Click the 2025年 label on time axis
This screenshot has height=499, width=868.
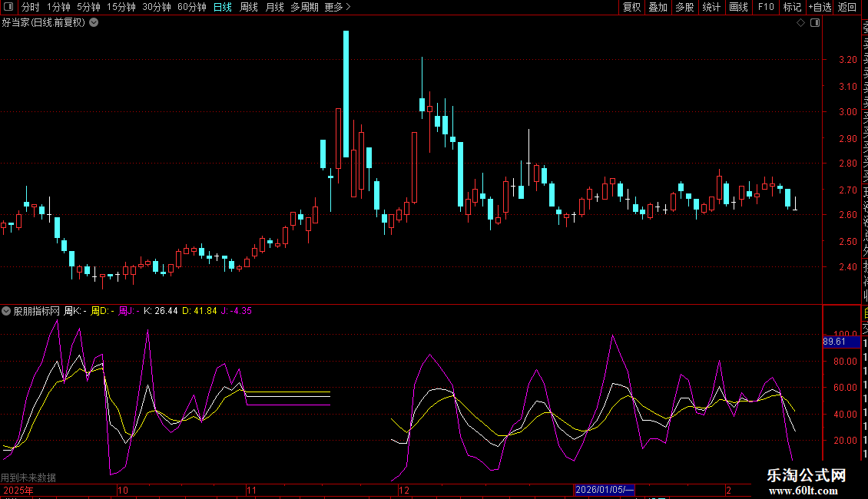click(x=18, y=490)
